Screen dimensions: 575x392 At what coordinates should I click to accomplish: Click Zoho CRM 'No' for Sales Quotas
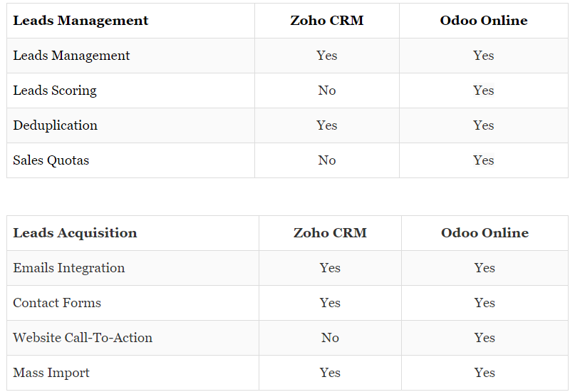327,160
